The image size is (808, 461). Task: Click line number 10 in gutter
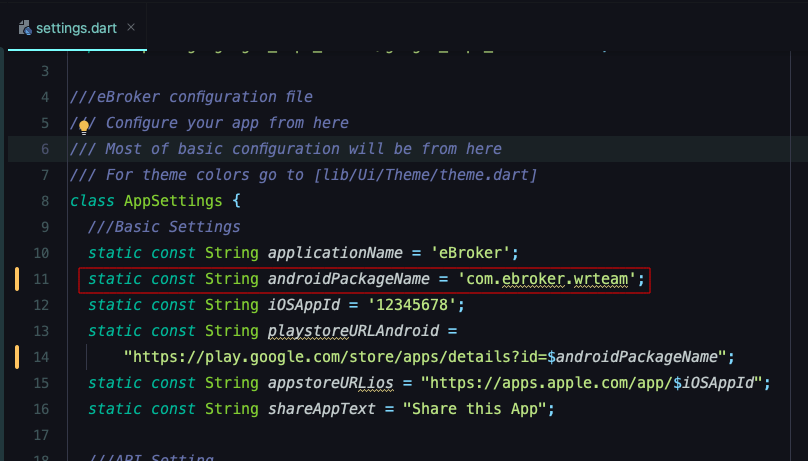coord(41,253)
